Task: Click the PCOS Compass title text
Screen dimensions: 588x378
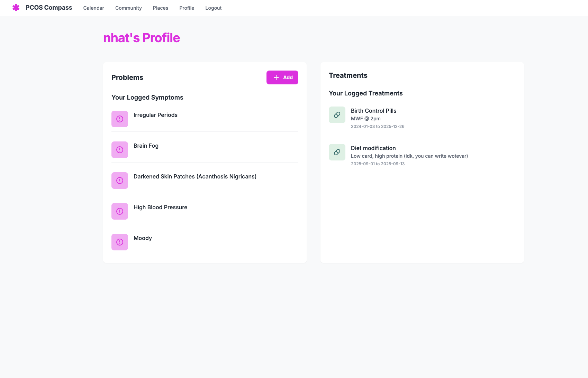Action: [x=48, y=7]
